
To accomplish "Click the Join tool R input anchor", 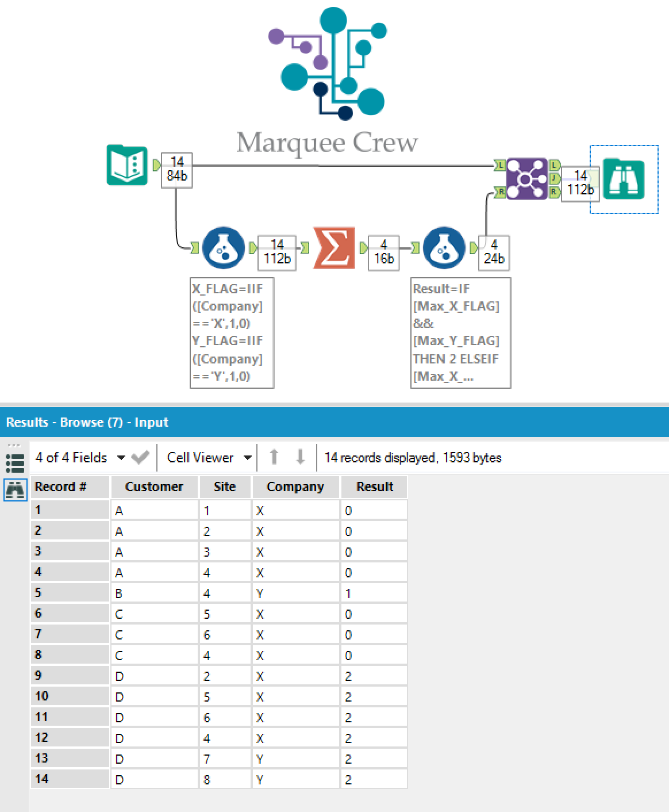I will tap(500, 192).
